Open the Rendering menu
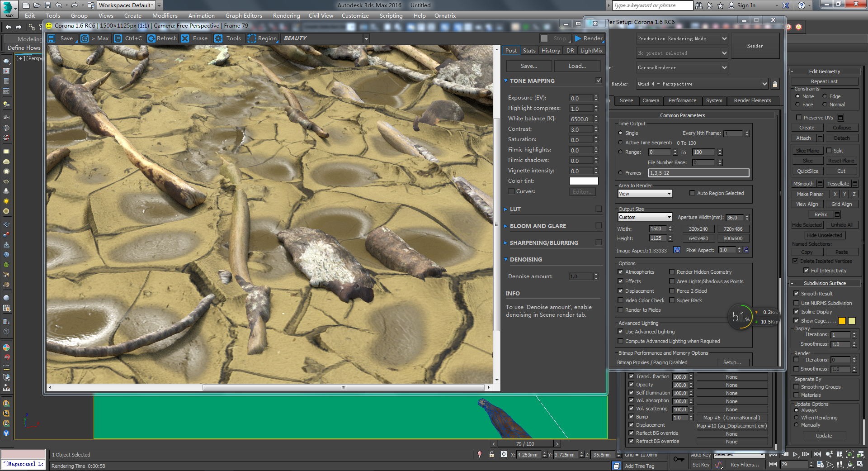This screenshot has width=868, height=471. [286, 15]
